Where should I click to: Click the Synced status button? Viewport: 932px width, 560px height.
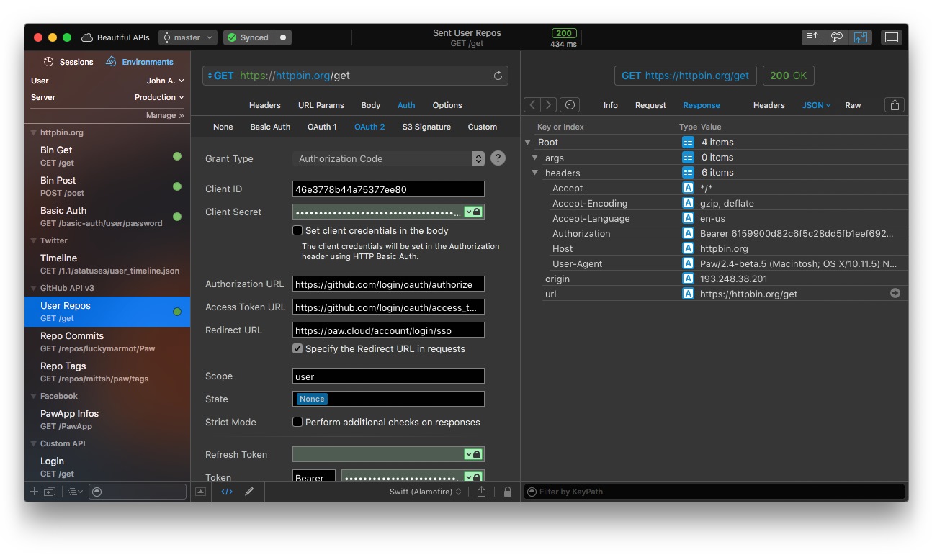[248, 37]
